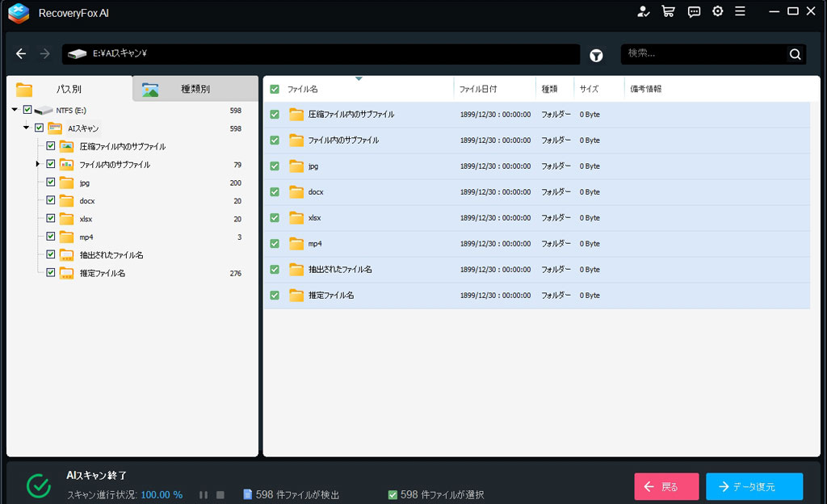Click the search magnifier icon
827x504 pixels.
click(x=796, y=54)
